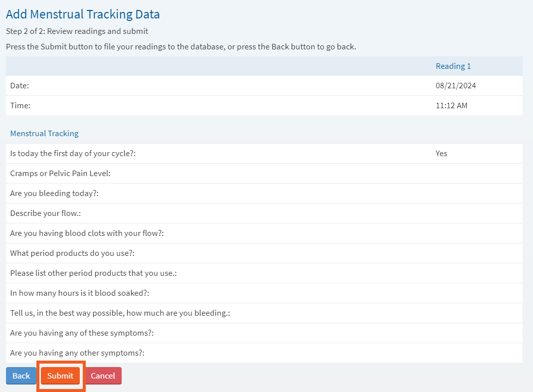The width and height of the screenshot is (533, 392).
Task: Click 'Are you bleeding today?' row
Action: tap(264, 194)
